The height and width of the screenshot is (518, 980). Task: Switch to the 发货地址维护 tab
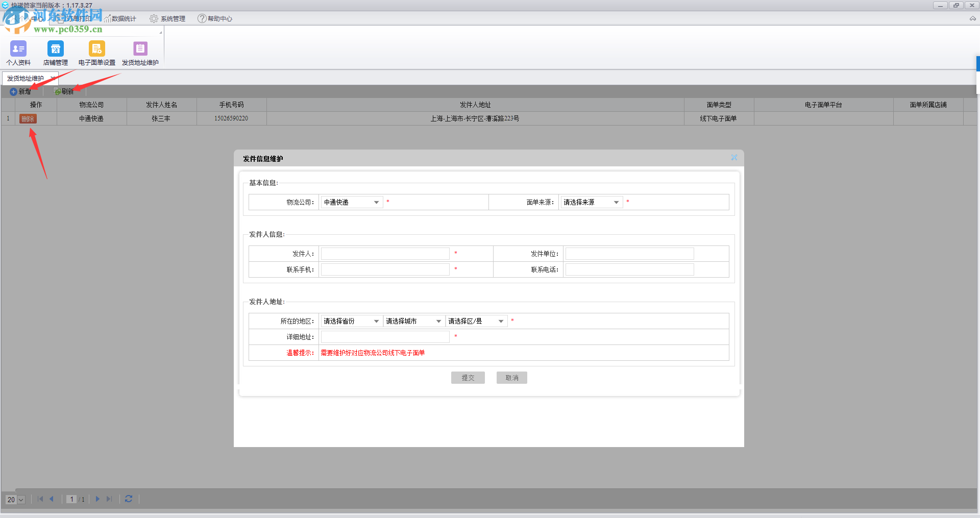[x=26, y=79]
